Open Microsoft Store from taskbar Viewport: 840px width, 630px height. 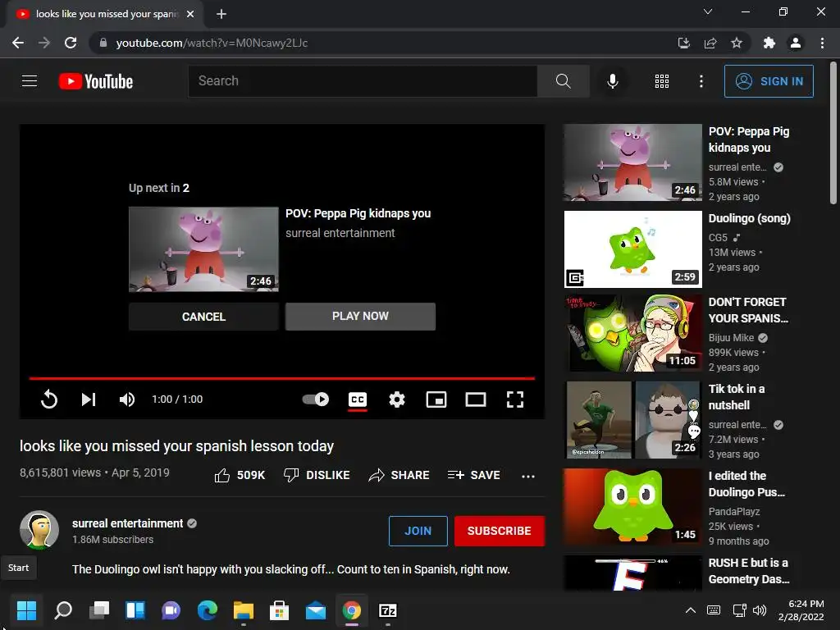click(279, 610)
